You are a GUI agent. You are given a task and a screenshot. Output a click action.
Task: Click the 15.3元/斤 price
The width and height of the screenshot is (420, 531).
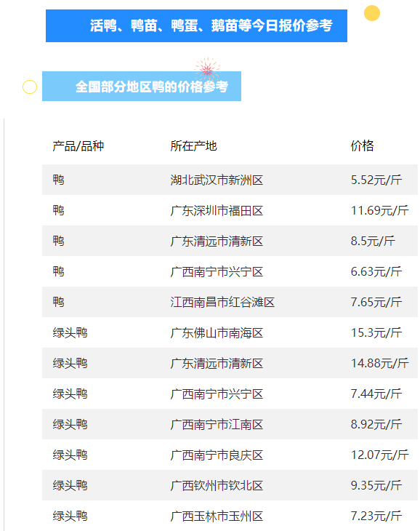(376, 332)
